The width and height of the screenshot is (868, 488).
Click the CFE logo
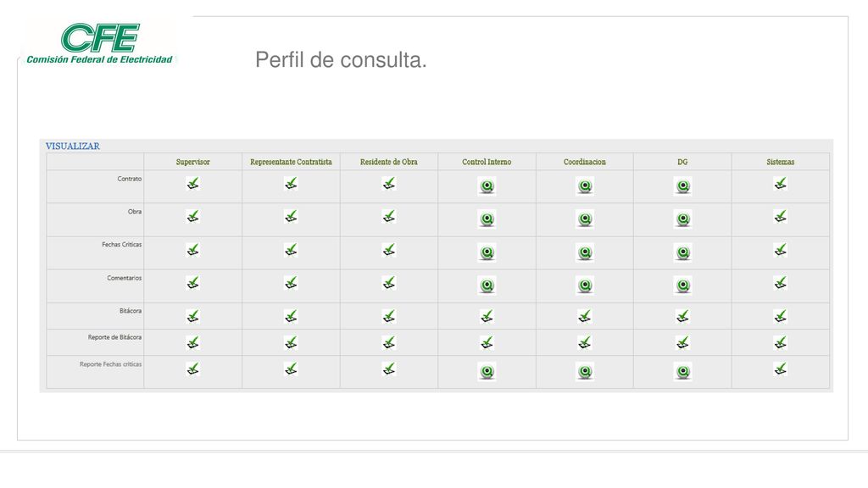pos(100,43)
